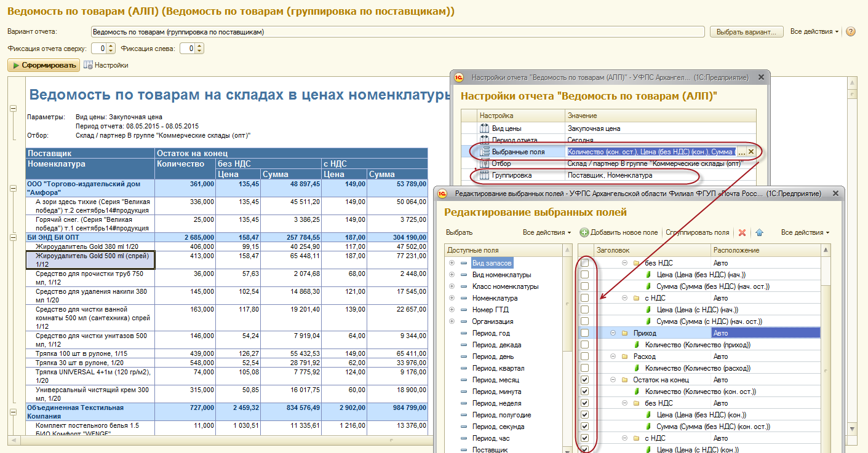Click the Настройки toolbar button label
Image resolution: width=868 pixels, height=453 pixels.
coord(111,65)
